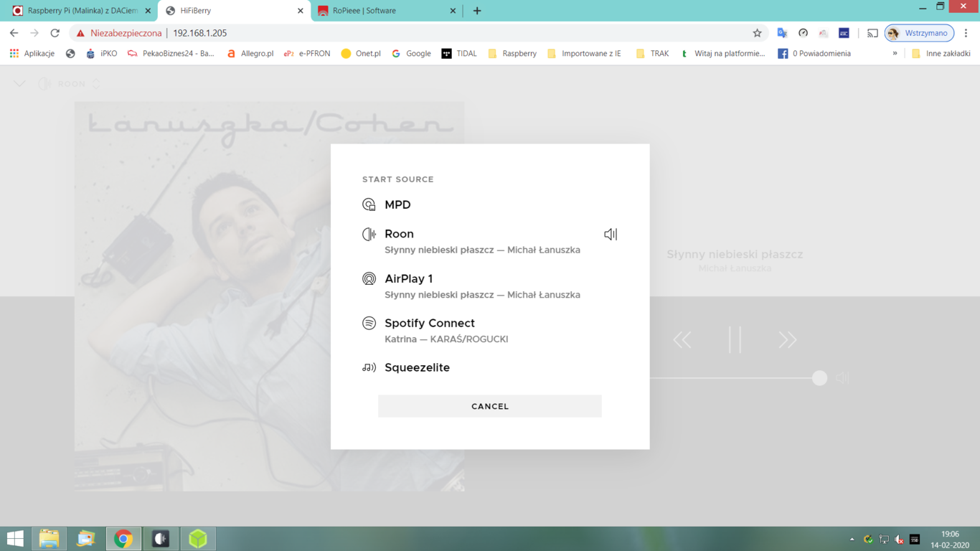
Task: Collapse player with top-left chevron
Action: [x=19, y=84]
